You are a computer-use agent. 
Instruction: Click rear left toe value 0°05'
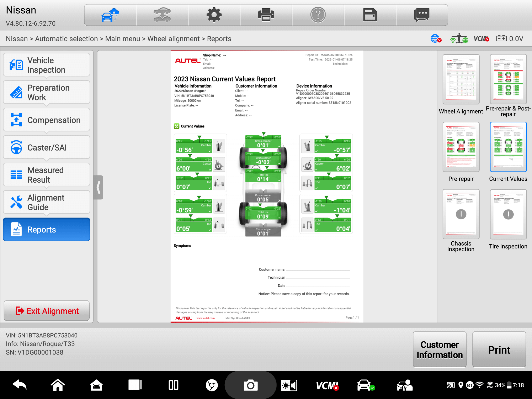pyautogui.click(x=183, y=229)
